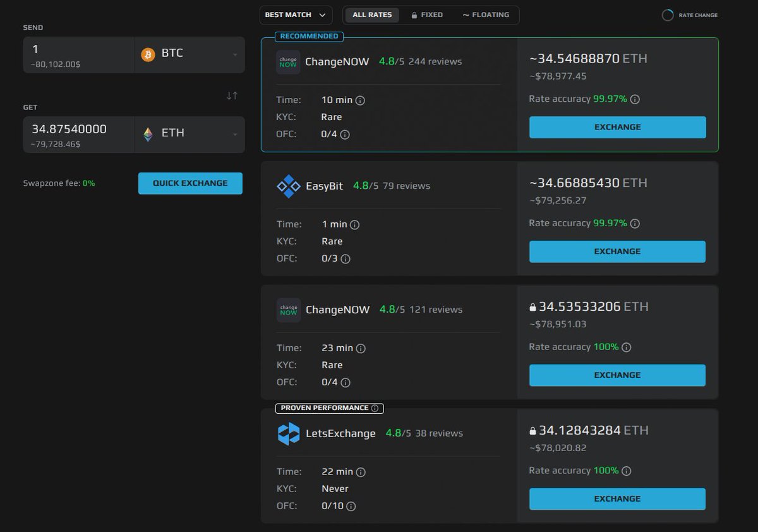Click lock icon beside 34.53533206 ETH

point(532,307)
